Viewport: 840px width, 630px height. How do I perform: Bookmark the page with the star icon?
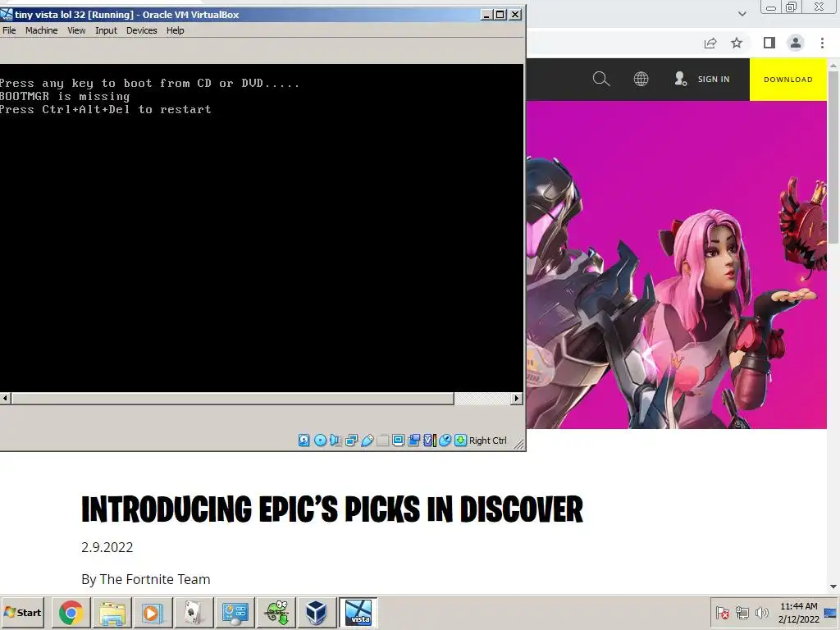tap(737, 43)
